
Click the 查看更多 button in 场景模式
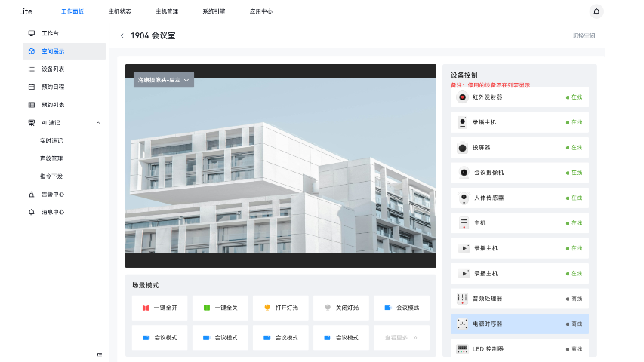click(401, 338)
